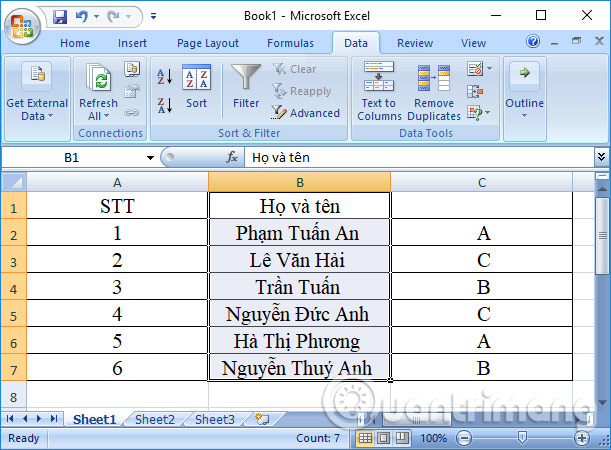Click the cell 'STT'
Image resolution: width=611 pixels, height=450 pixels.
click(x=117, y=206)
